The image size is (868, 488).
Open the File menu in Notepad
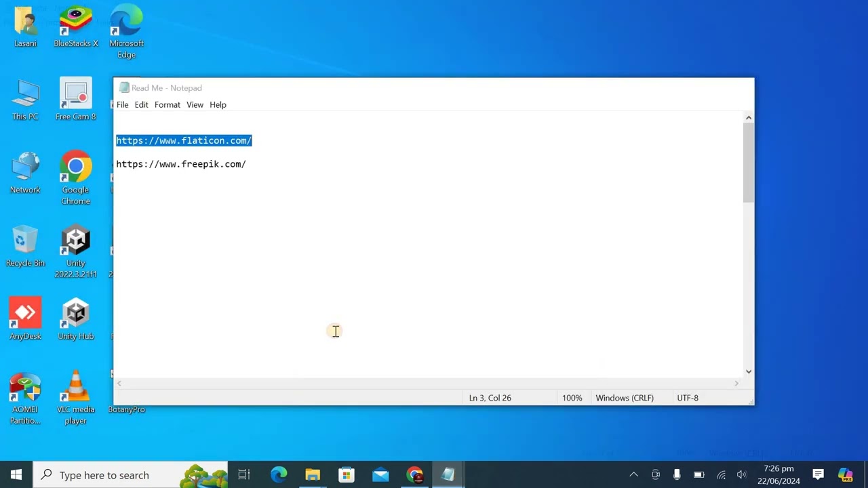[122, 104]
